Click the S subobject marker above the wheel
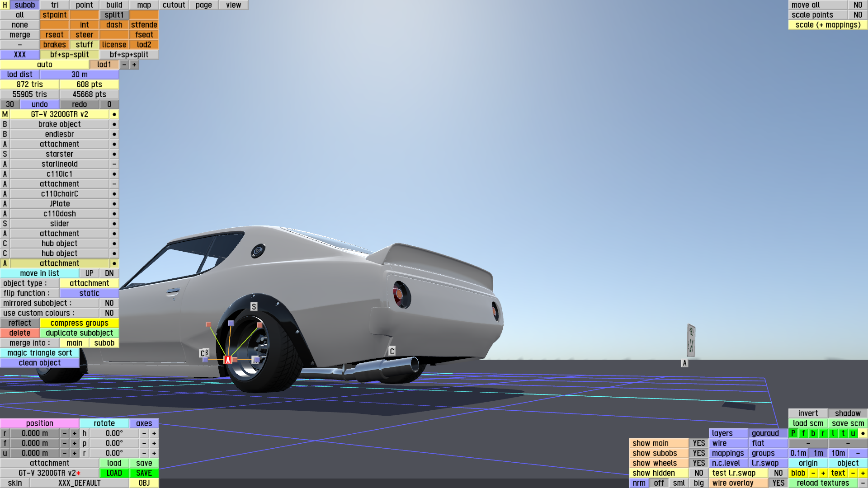The width and height of the screenshot is (868, 488). (x=254, y=307)
